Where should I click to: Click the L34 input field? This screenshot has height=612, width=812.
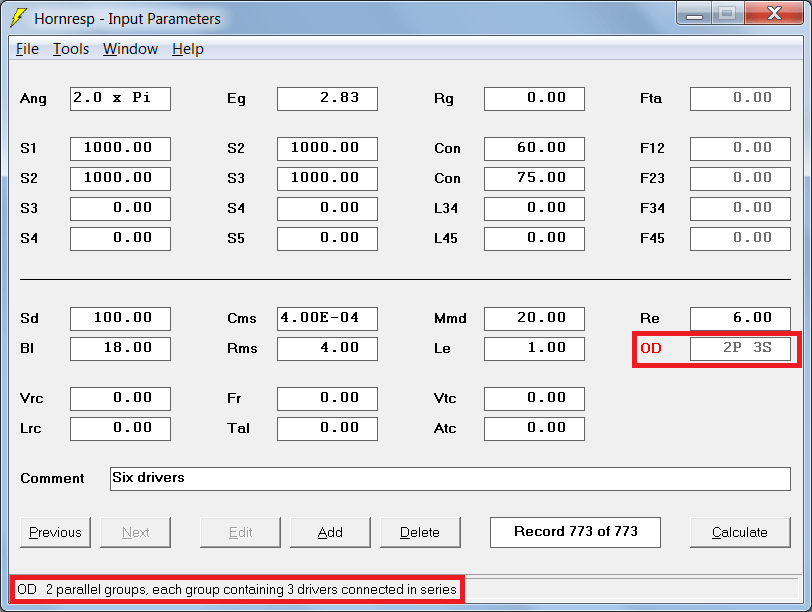coord(534,209)
